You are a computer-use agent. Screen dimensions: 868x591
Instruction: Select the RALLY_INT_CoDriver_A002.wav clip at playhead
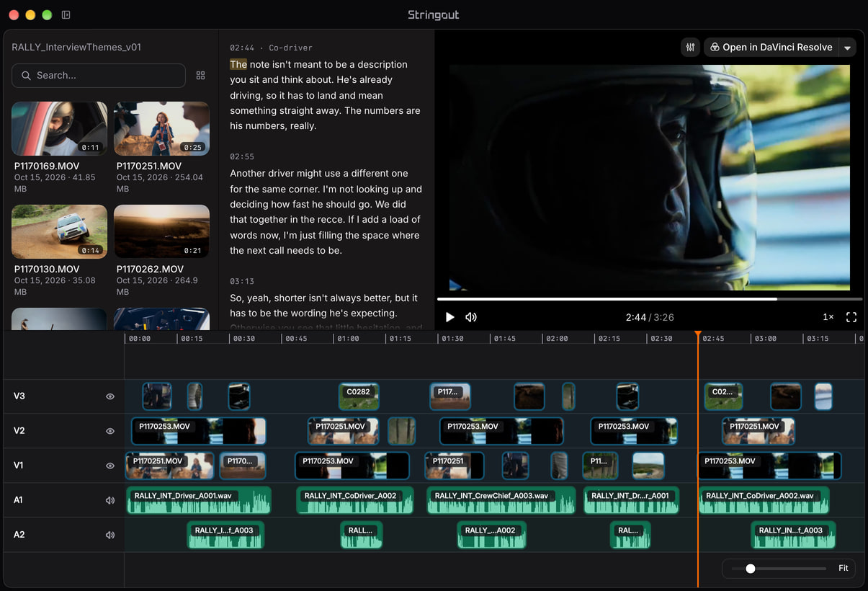pos(764,500)
